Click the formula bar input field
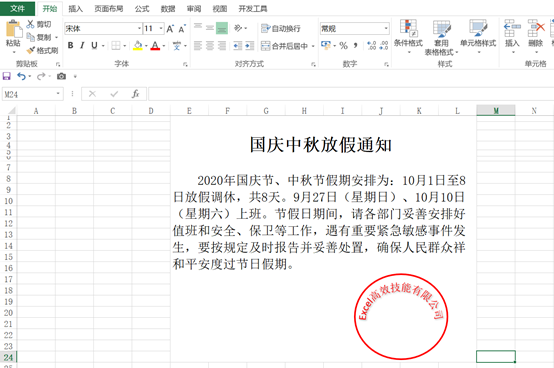This screenshot has width=554, height=368. [351, 94]
